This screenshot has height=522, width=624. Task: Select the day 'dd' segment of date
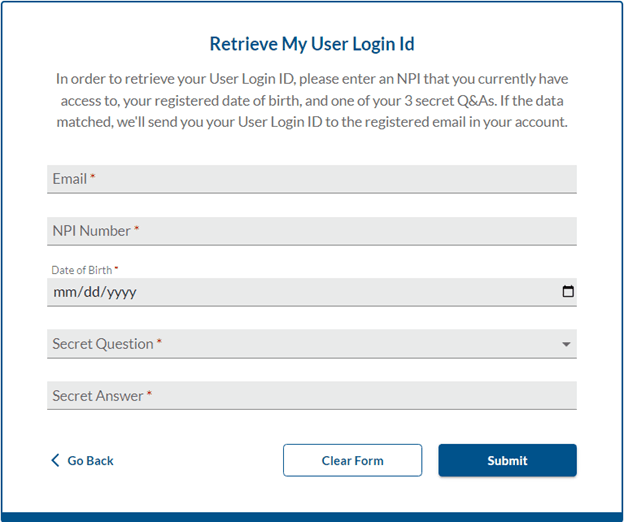[x=92, y=292]
